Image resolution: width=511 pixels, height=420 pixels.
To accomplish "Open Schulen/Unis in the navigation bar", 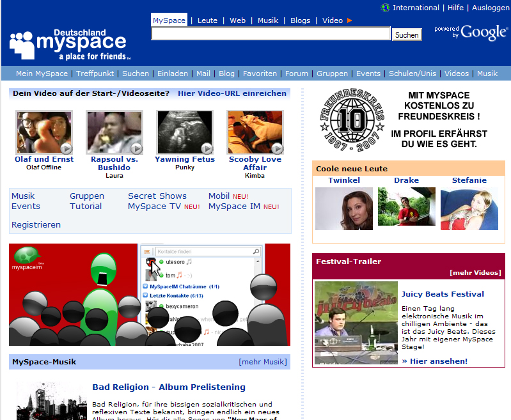I will click(x=413, y=74).
